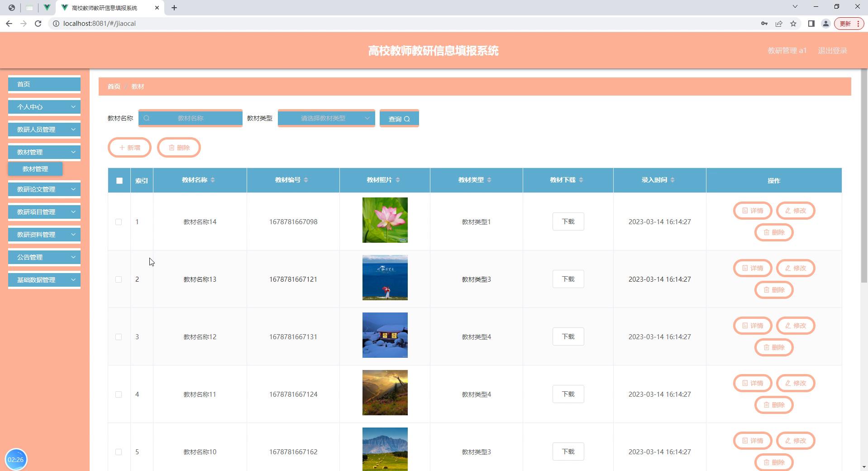Select the 教材管理 submenu item

click(35, 169)
